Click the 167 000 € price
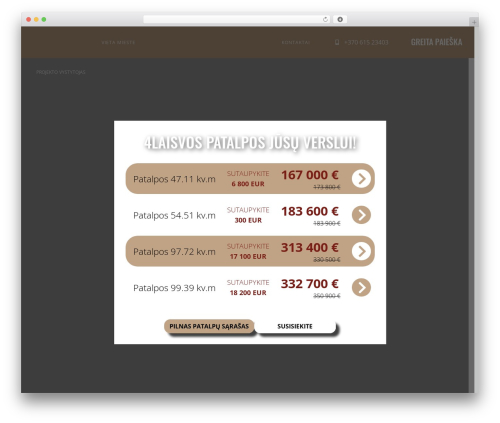This screenshot has height=423, width=500. [x=310, y=175]
